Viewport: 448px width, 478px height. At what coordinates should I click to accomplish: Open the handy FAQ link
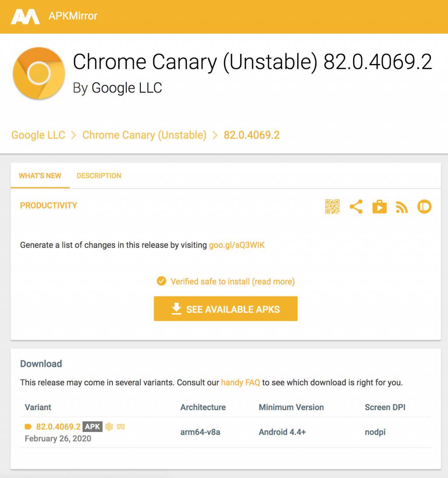(240, 383)
